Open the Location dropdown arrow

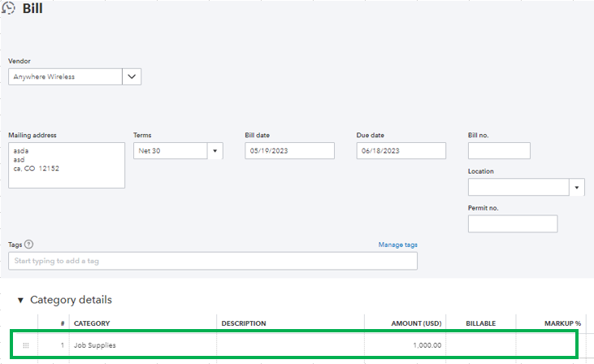[x=577, y=188]
